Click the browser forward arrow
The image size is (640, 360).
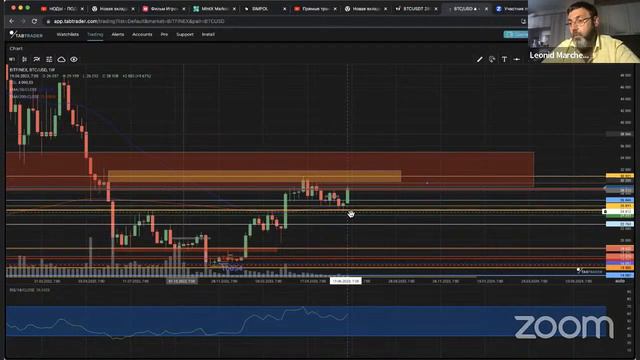pyautogui.click(x=23, y=21)
